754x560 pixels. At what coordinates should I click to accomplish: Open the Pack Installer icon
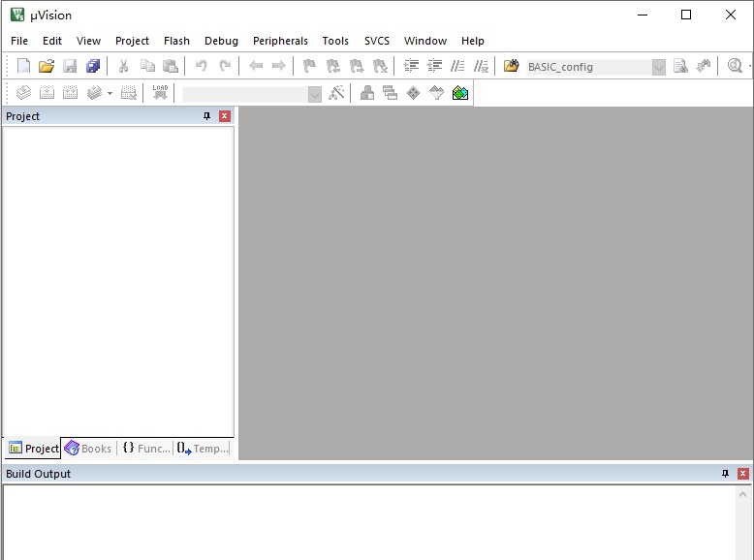pos(460,92)
